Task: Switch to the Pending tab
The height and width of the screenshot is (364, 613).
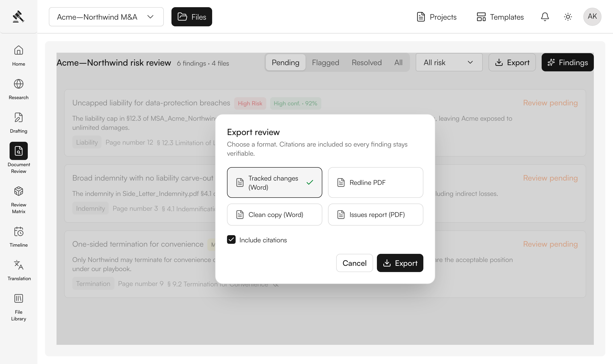Action: coord(285,62)
